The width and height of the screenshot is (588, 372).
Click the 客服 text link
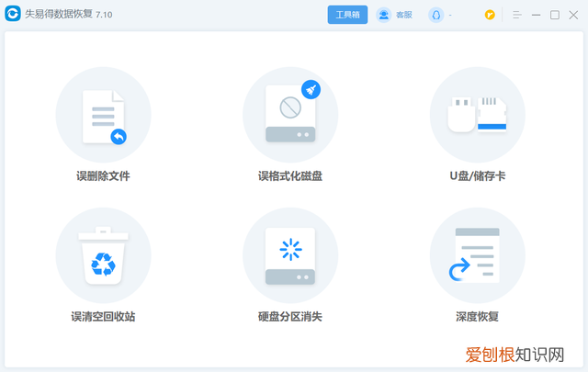[x=404, y=15]
